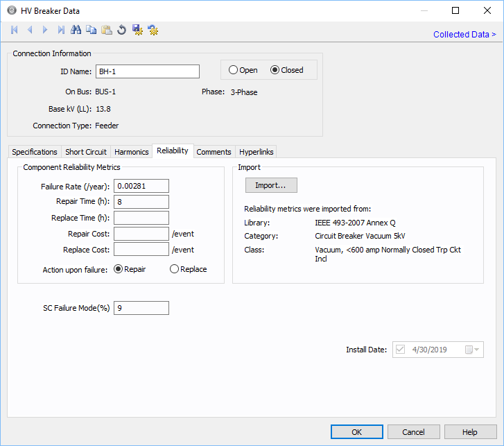
Task: Click the save-with-gear toolbar icon
Action: [137, 30]
